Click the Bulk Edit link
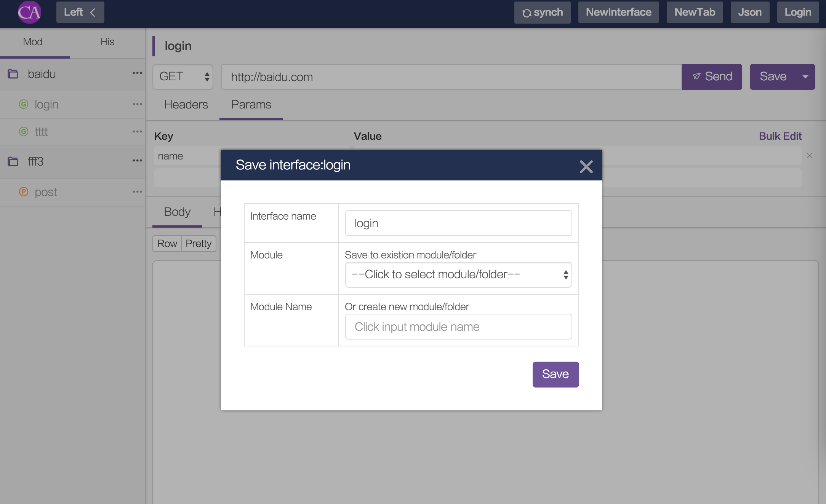Screen dimensions: 826x504 point(780,136)
